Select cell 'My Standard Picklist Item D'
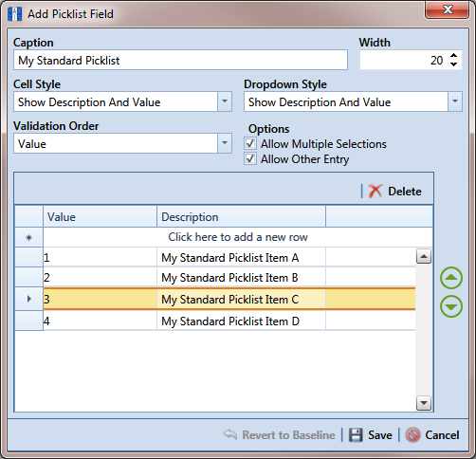 point(241,321)
